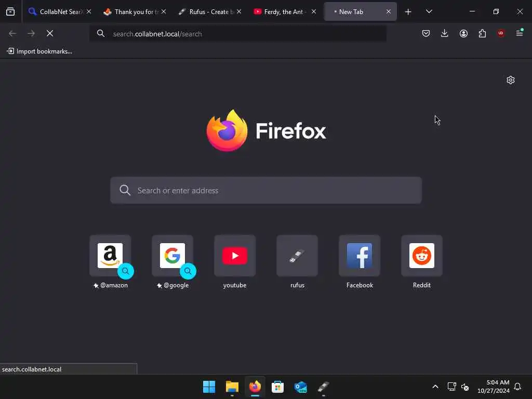The image size is (532, 399).
Task: Open the Reddit shortcut tile
Action: 422,256
